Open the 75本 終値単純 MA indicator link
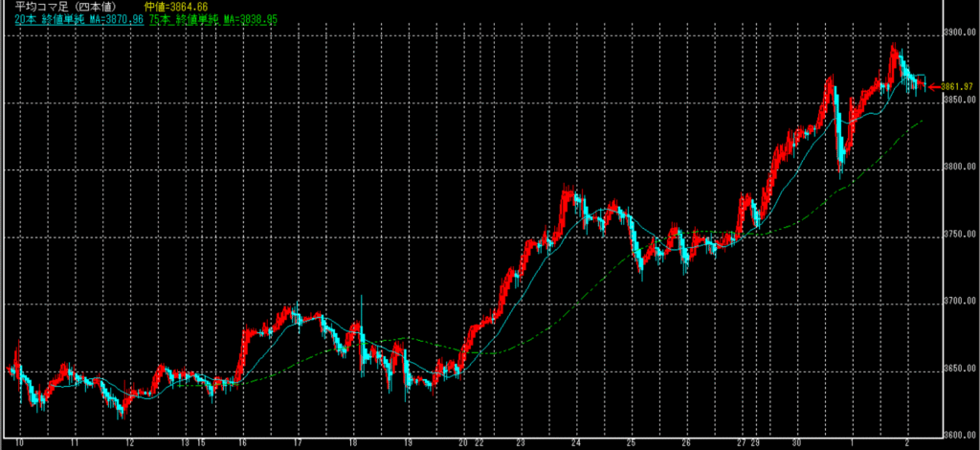The height and width of the screenshot is (450, 980). (212, 19)
